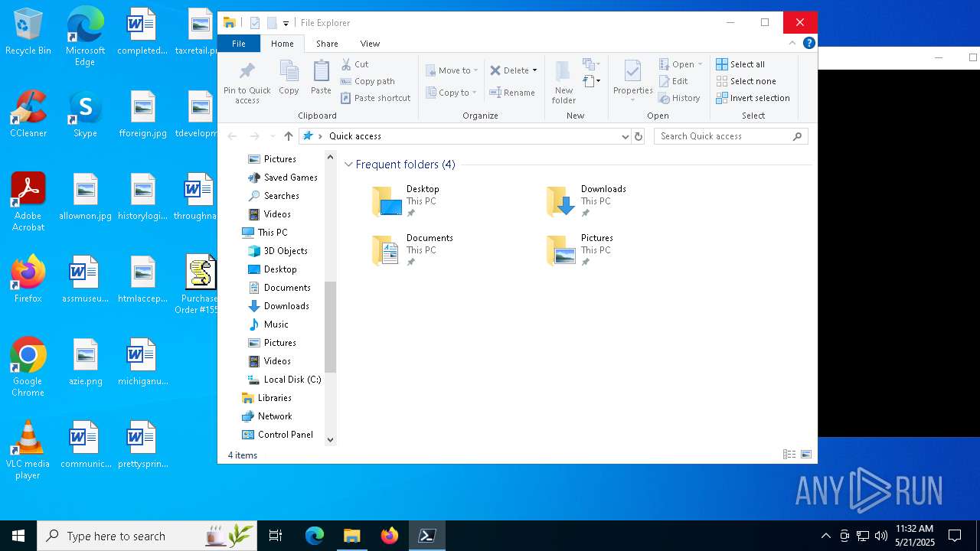Select the Home ribbon tab

coord(282,44)
